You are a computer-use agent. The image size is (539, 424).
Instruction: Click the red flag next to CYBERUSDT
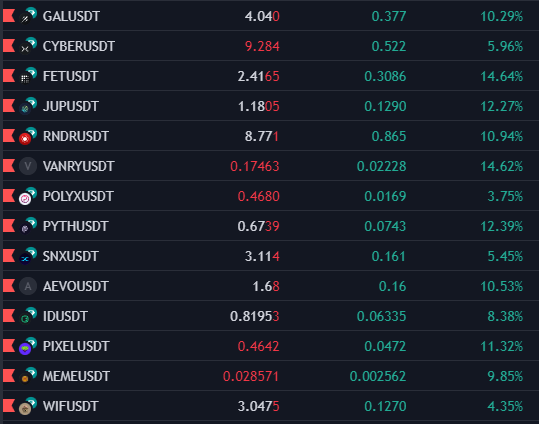(9, 46)
